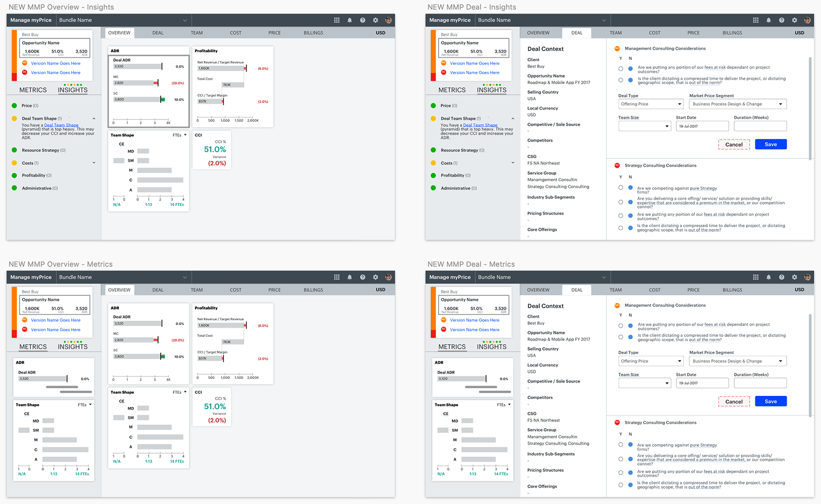
Task: Click user avatar in Deal - Metrics mockup
Action: coord(808,277)
